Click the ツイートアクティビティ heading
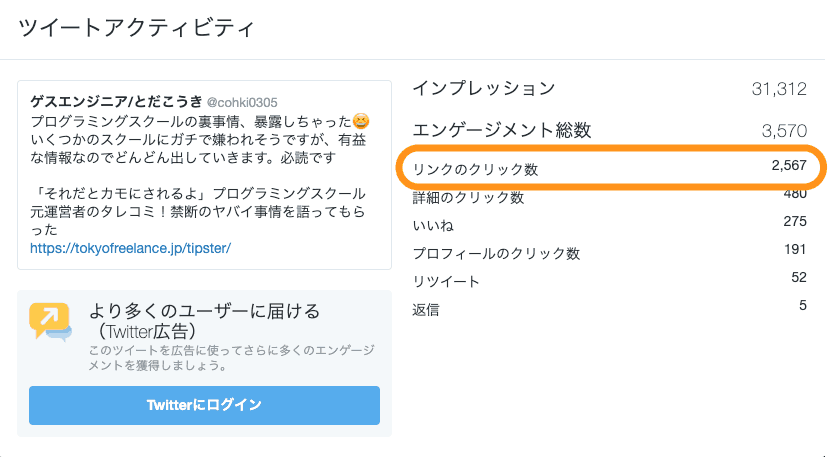828x457 pixels. tap(136, 27)
